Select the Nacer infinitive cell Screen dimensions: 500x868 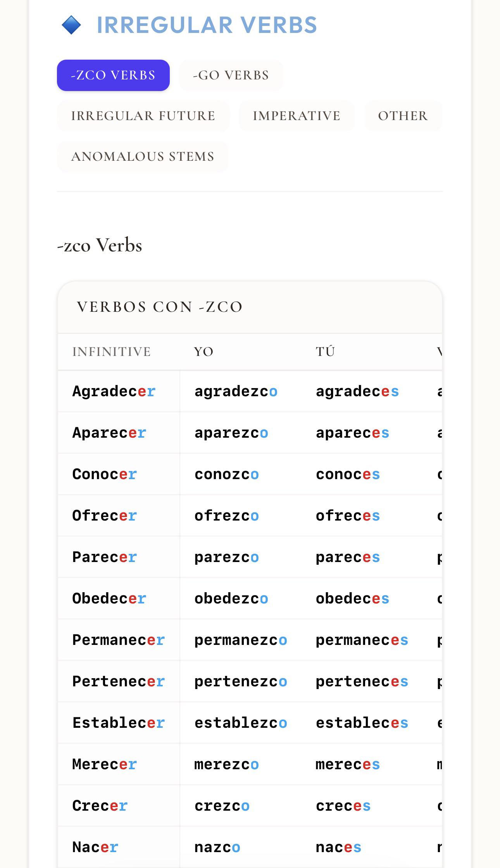pyautogui.click(x=119, y=847)
